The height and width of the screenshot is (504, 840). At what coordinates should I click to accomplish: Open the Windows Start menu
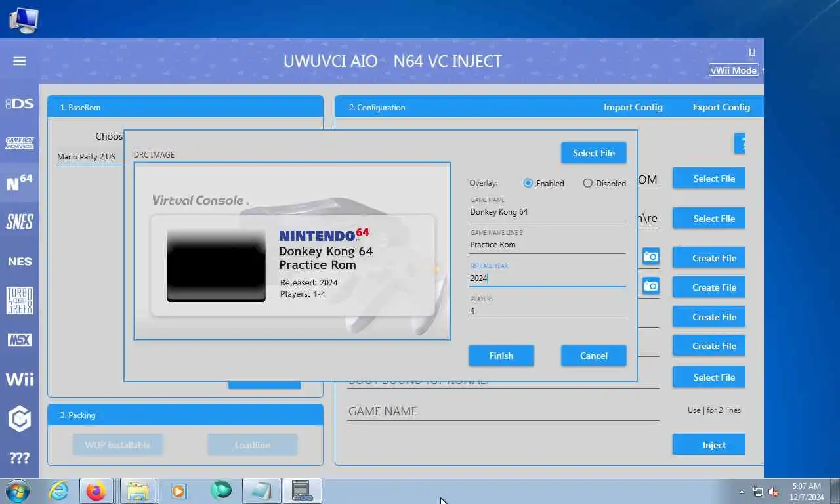(x=18, y=491)
